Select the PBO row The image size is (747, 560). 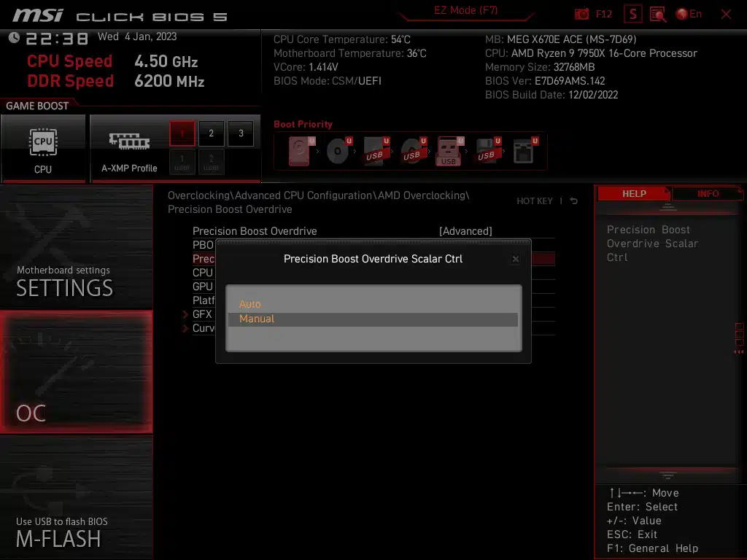point(203,245)
